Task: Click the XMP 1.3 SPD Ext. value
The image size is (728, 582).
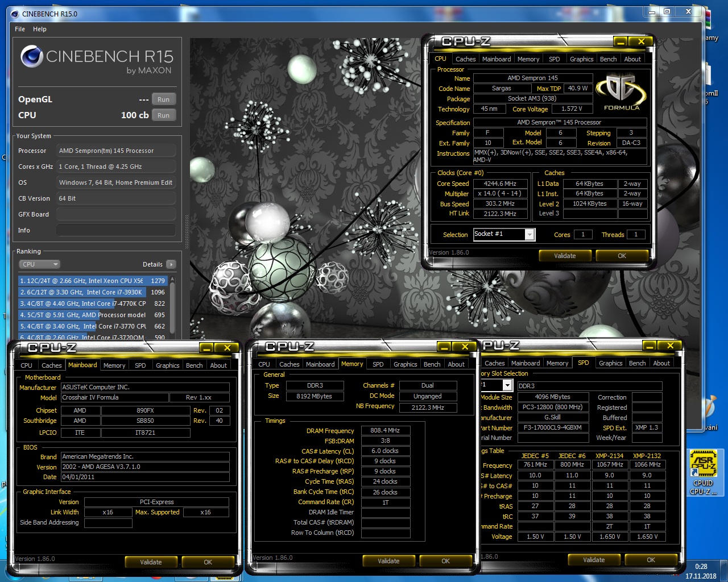Action: pyautogui.click(x=647, y=427)
